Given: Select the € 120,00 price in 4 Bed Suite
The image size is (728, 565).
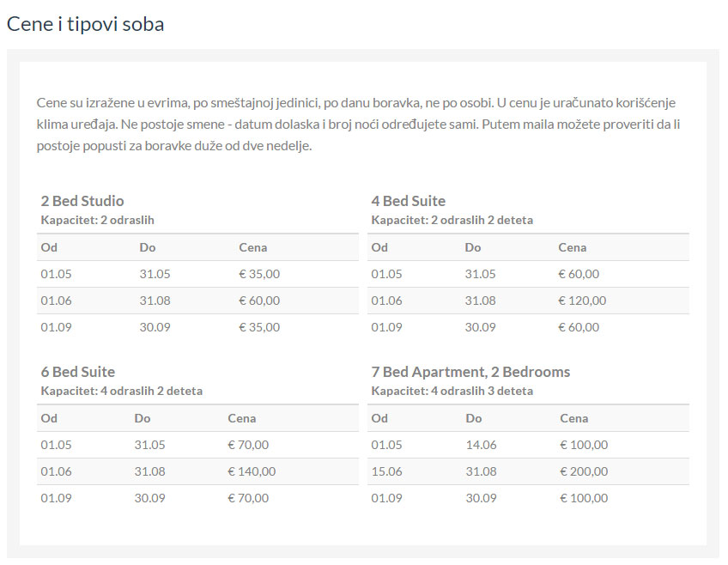Looking at the screenshot, I should pos(582,301).
